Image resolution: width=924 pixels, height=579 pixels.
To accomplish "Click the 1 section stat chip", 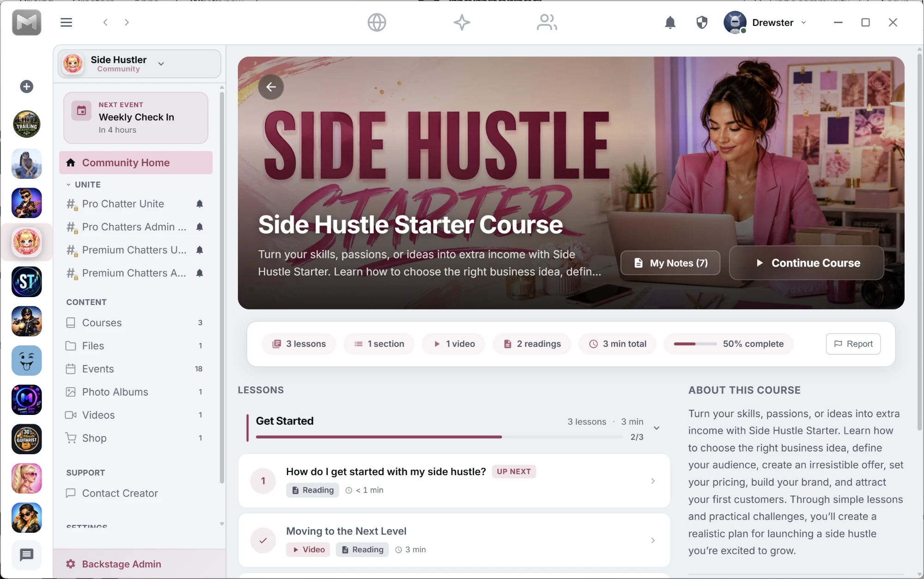I will click(x=379, y=344).
